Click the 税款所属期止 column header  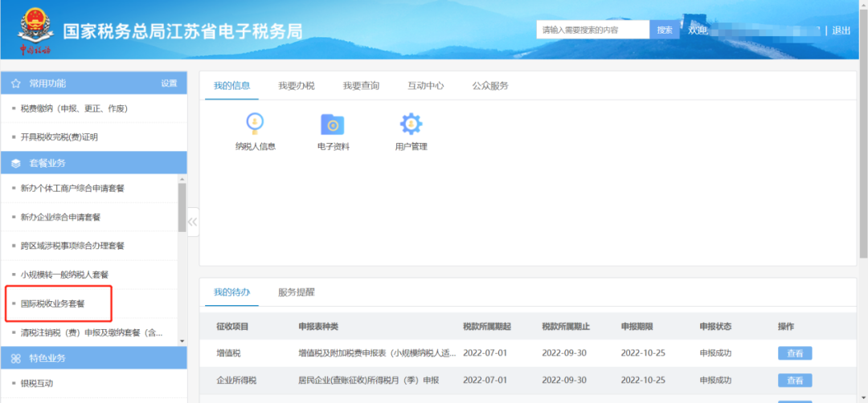point(566,326)
